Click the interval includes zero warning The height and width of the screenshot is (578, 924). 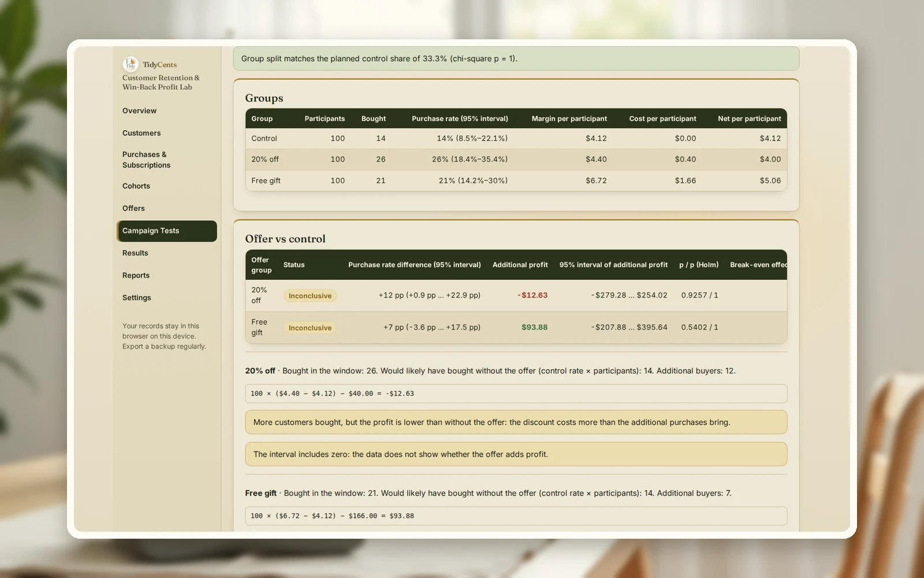click(x=516, y=454)
